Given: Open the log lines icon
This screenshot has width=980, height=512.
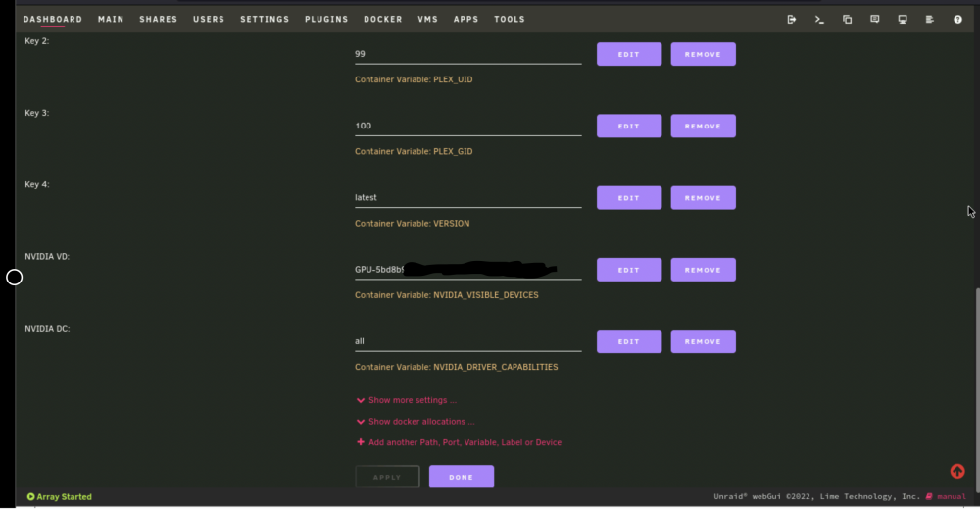Looking at the screenshot, I should [929, 20].
